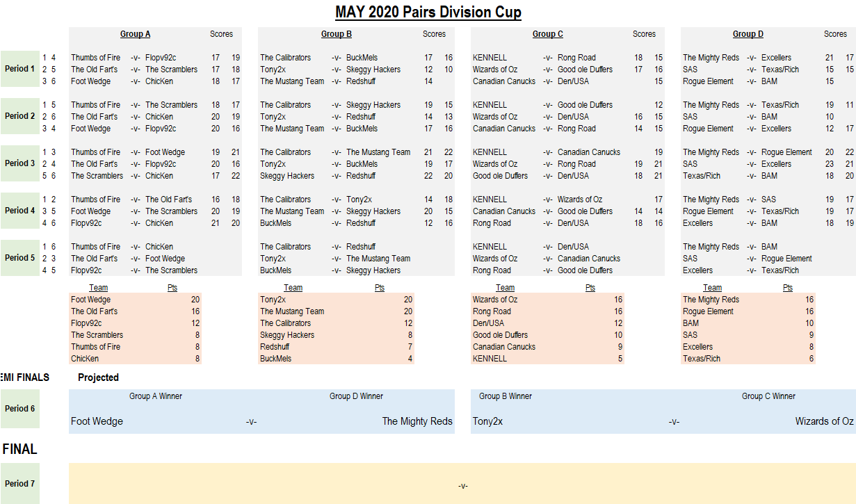Image resolution: width=856 pixels, height=504 pixels.
Task: Click Foot Wedge in the semi-final matchup
Action: point(97,421)
